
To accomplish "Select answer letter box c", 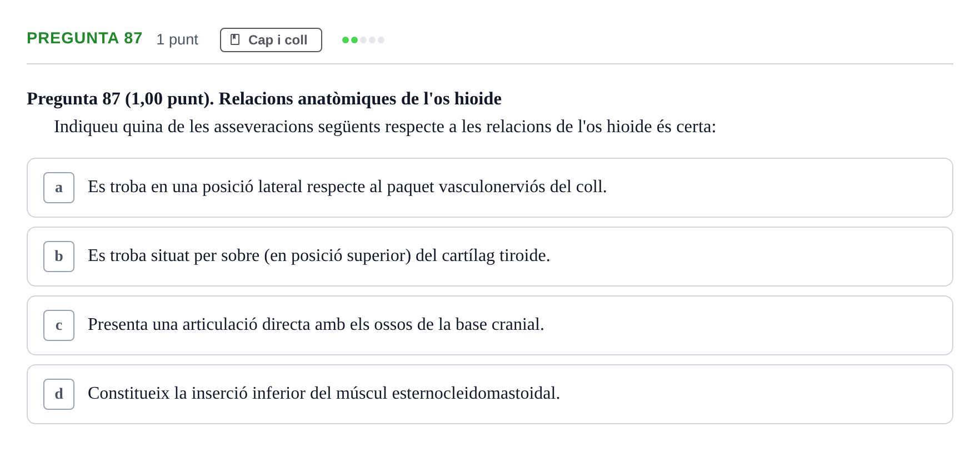I will [59, 325].
